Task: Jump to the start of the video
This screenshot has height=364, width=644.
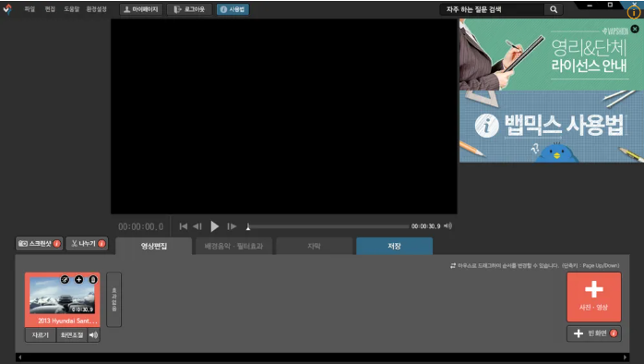Action: coord(184,226)
